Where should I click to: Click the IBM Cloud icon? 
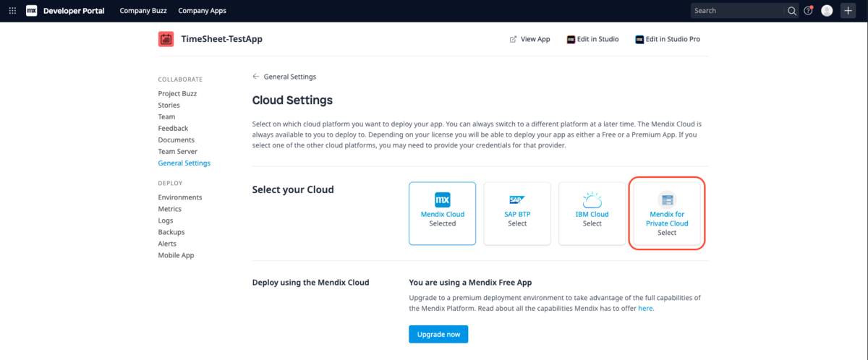pos(592,200)
